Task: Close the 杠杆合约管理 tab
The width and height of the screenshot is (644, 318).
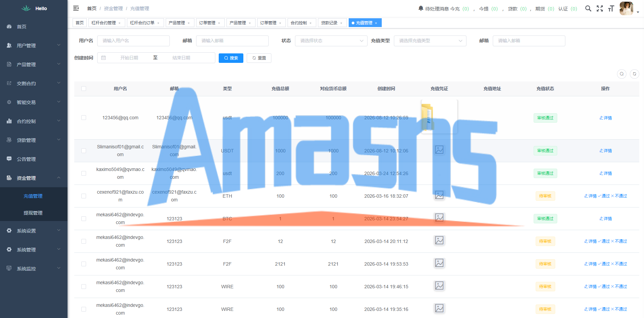Action: pos(119,23)
